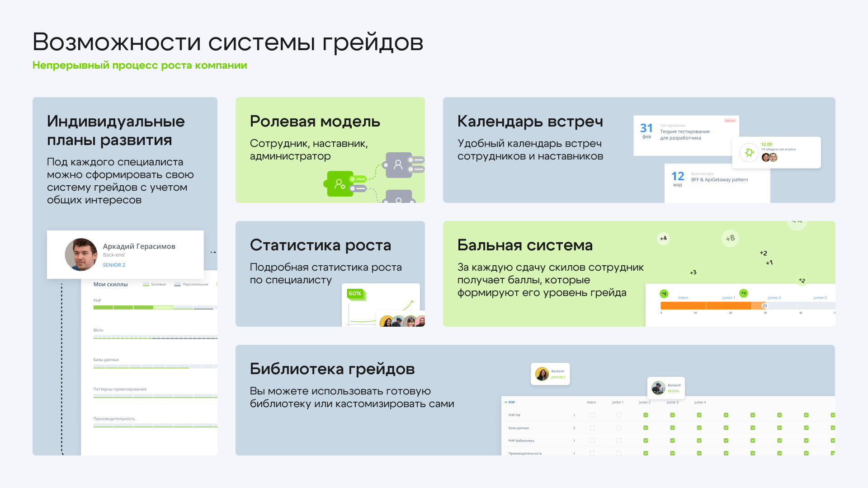
Task: Select the Персональные skills legend item
Action: [x=191, y=284]
